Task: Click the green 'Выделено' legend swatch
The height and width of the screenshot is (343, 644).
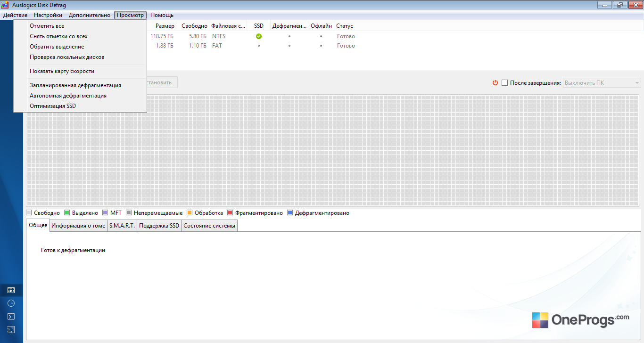Action: 67,213
